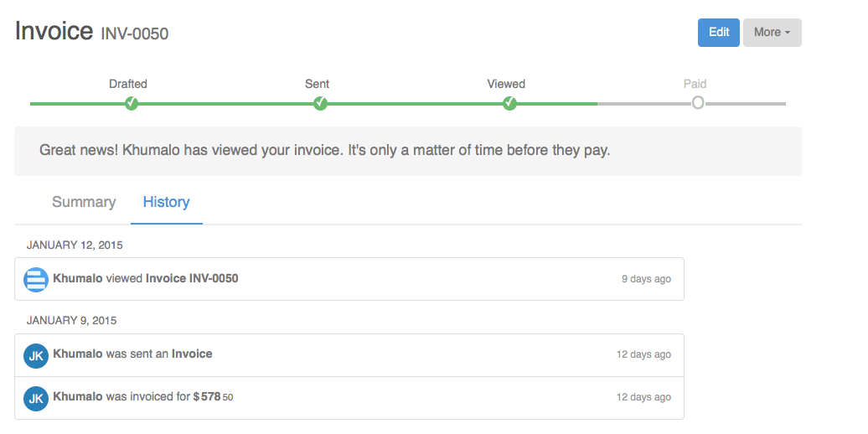Click JK avatar on 'was sent an Invoice' row
868x434 pixels.
[x=36, y=355]
